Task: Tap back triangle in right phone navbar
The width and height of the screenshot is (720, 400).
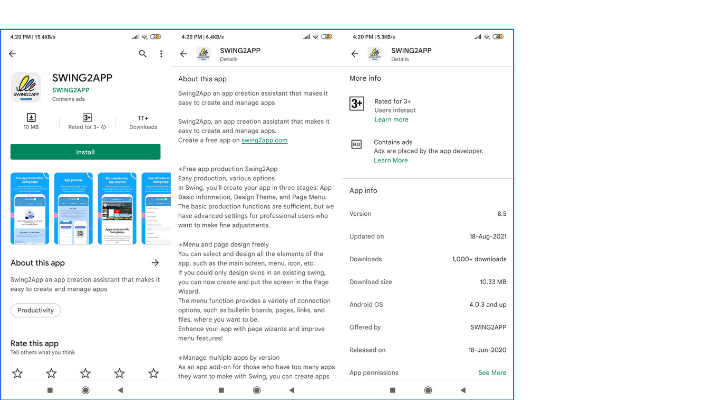Action: [463, 390]
